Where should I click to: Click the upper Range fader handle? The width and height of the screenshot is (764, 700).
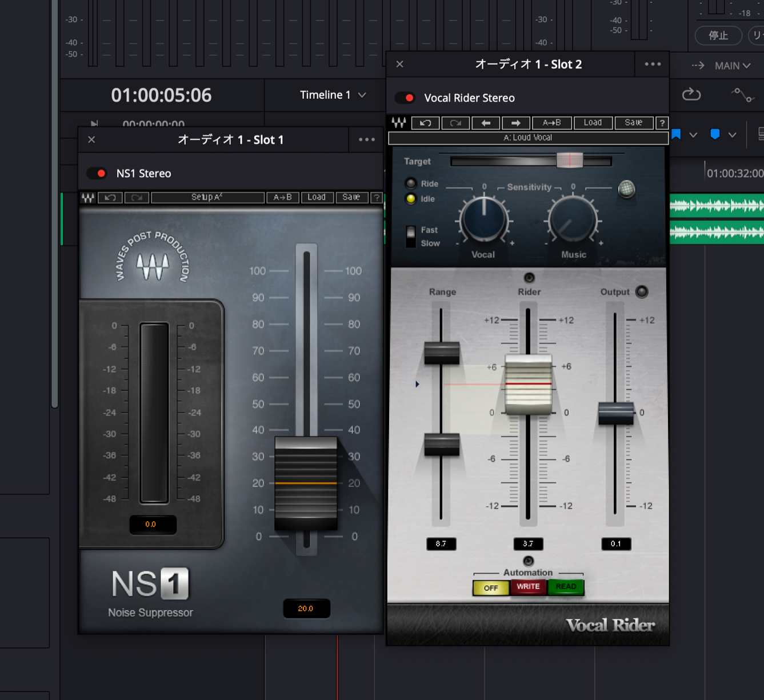(x=442, y=353)
